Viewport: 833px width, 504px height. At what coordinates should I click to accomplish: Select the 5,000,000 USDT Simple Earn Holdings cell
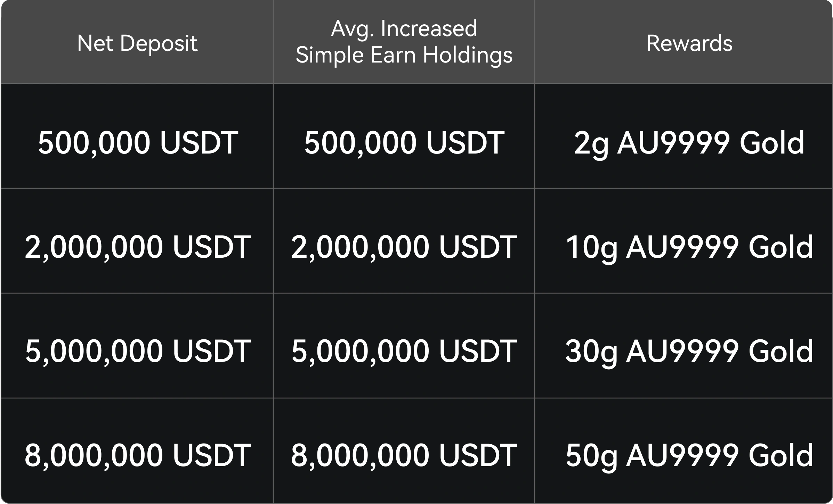[404, 351]
